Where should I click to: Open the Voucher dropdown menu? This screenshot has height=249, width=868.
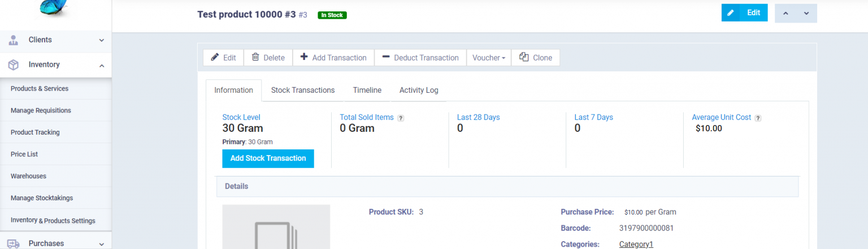pyautogui.click(x=488, y=58)
